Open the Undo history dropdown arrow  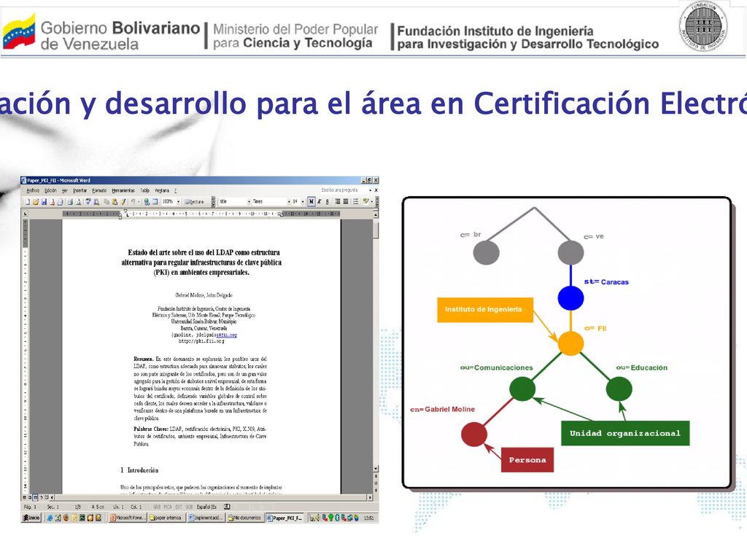click(139, 202)
